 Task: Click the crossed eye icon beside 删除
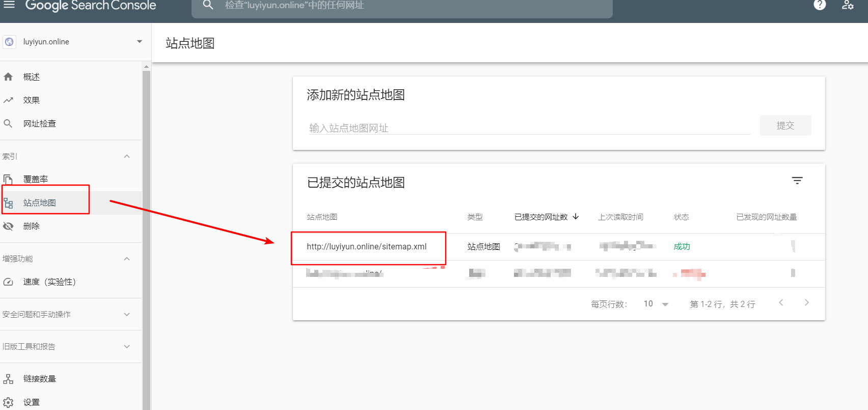click(8, 226)
